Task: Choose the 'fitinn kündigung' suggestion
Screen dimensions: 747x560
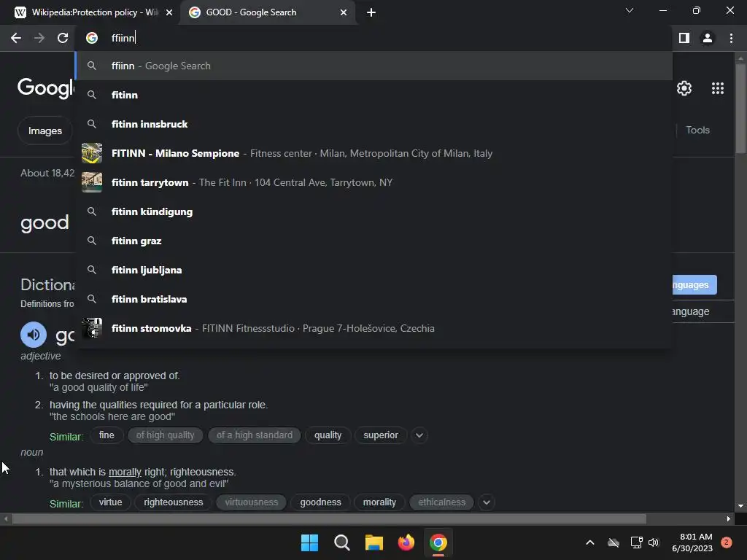Action: (374, 211)
